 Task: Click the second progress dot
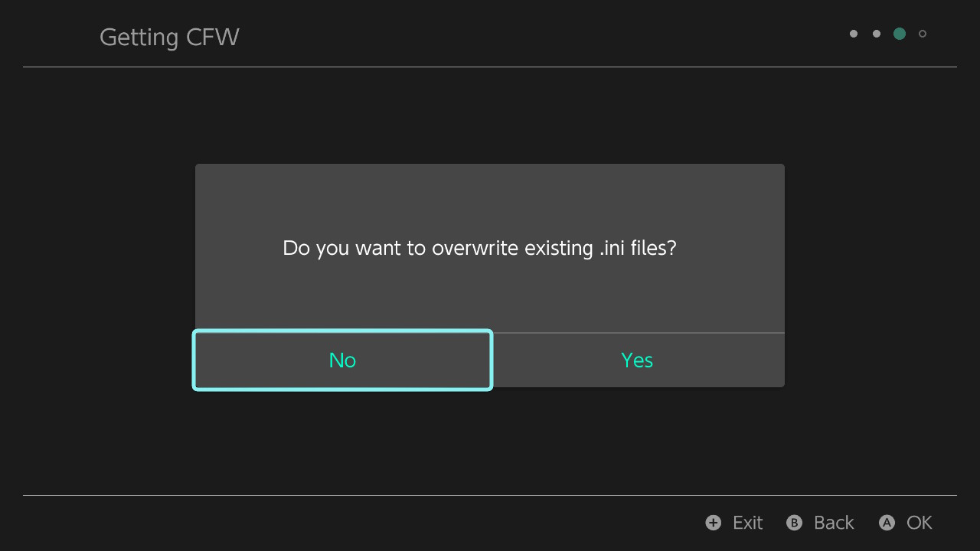[x=877, y=34]
